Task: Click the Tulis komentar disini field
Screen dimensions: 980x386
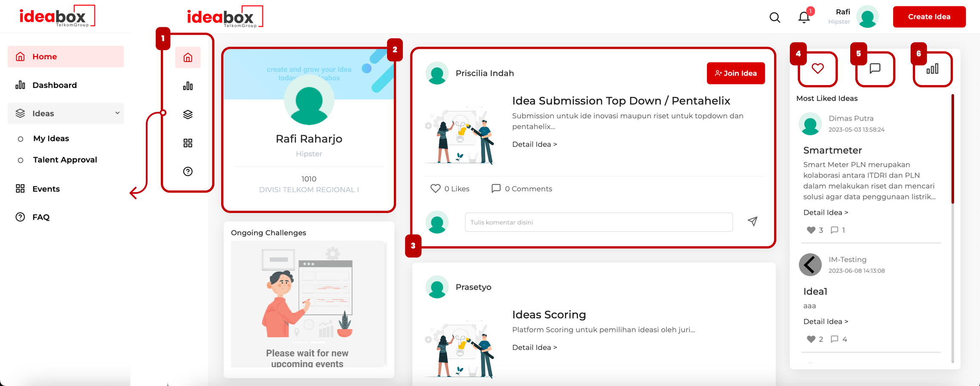Action: pos(598,222)
